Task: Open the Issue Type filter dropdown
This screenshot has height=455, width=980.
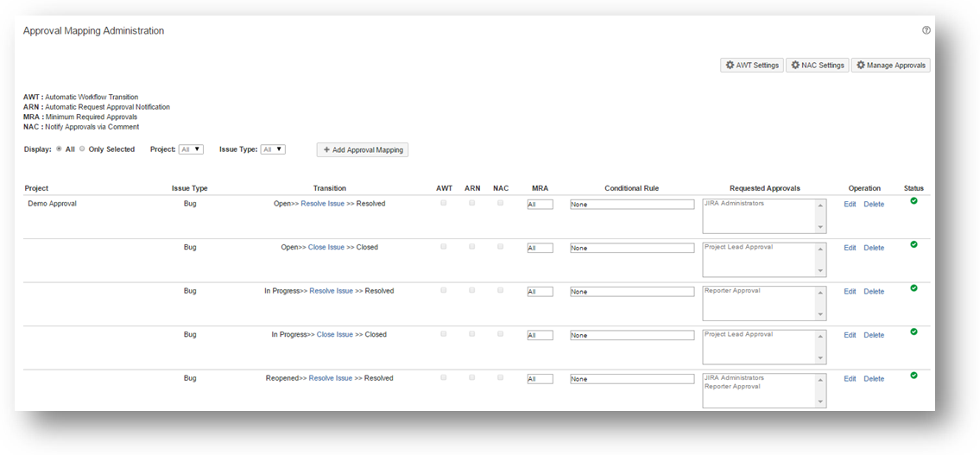Action: (273, 149)
